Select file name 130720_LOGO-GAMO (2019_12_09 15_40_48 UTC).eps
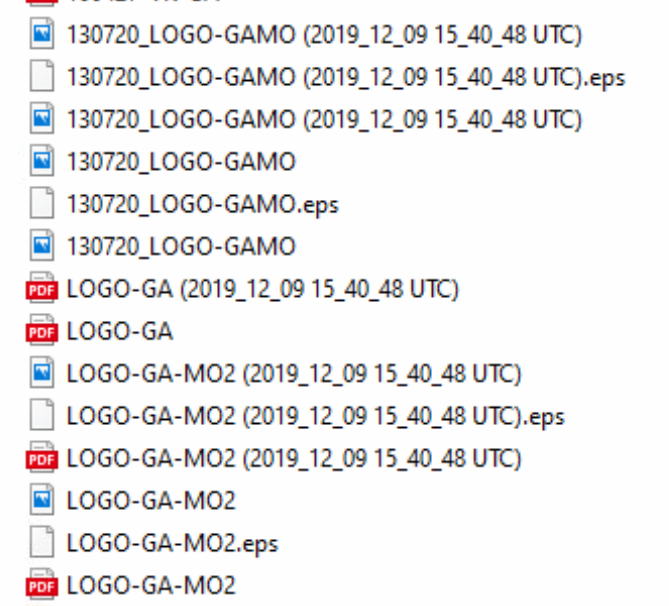This screenshot has width=669, height=606. tap(346, 77)
